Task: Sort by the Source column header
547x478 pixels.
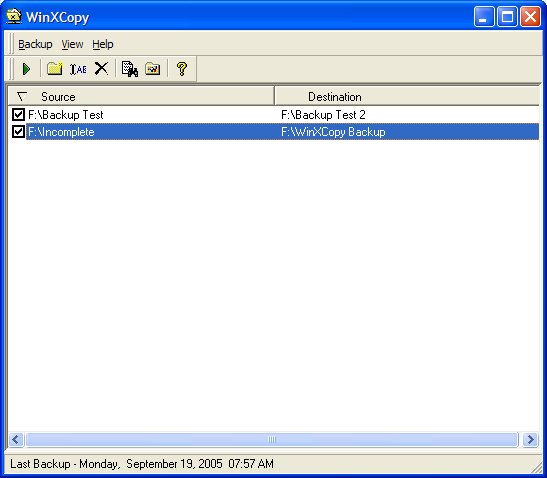Action: (141, 96)
